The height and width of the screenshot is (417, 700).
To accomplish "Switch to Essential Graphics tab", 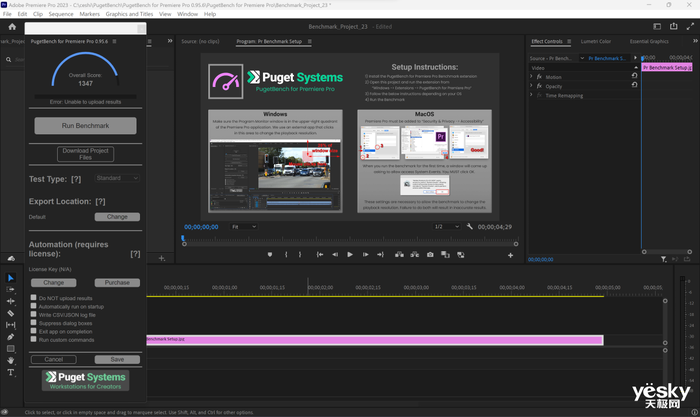I will (649, 41).
